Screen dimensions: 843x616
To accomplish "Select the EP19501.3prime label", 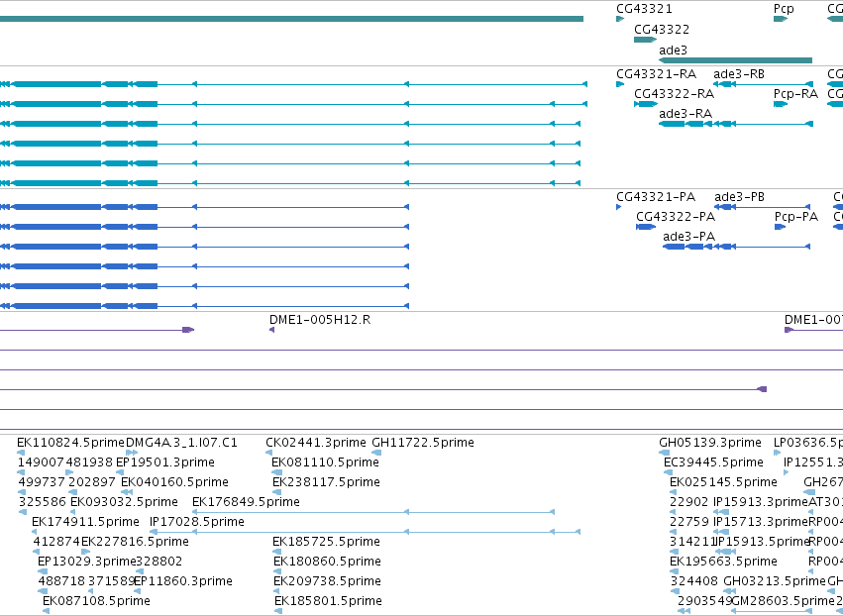I will click(165, 462).
